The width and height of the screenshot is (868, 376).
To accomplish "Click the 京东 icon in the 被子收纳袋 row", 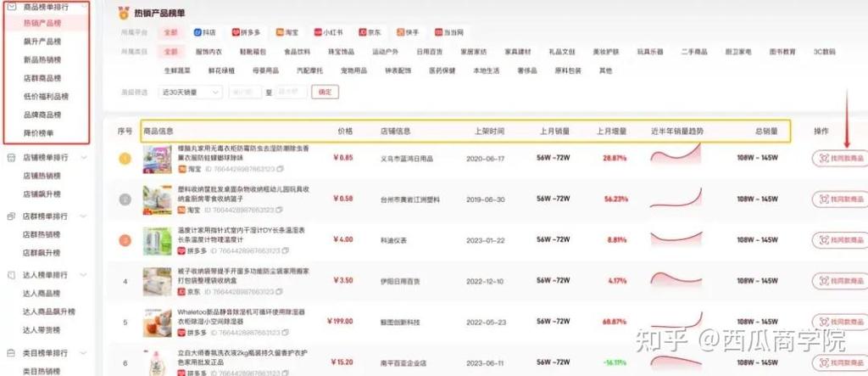I will 181,291.
